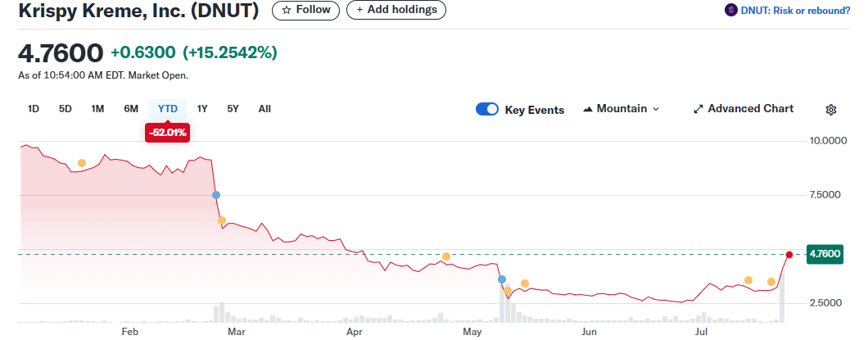Click the Jul x-axis label
Image resolution: width=868 pixels, height=340 pixels.
click(x=702, y=332)
